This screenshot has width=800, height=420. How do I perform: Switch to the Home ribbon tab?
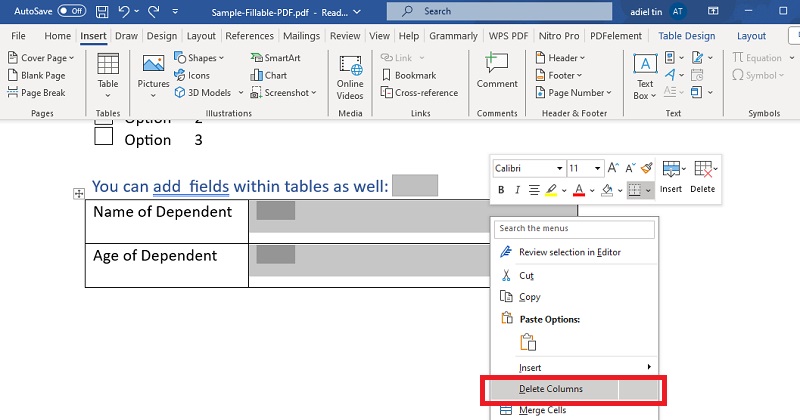click(57, 36)
